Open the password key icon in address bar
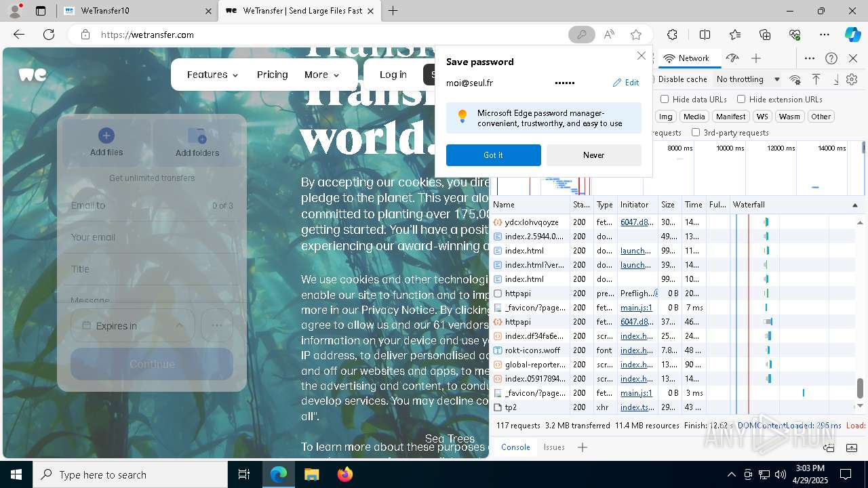The width and height of the screenshot is (868, 488). coord(581,35)
